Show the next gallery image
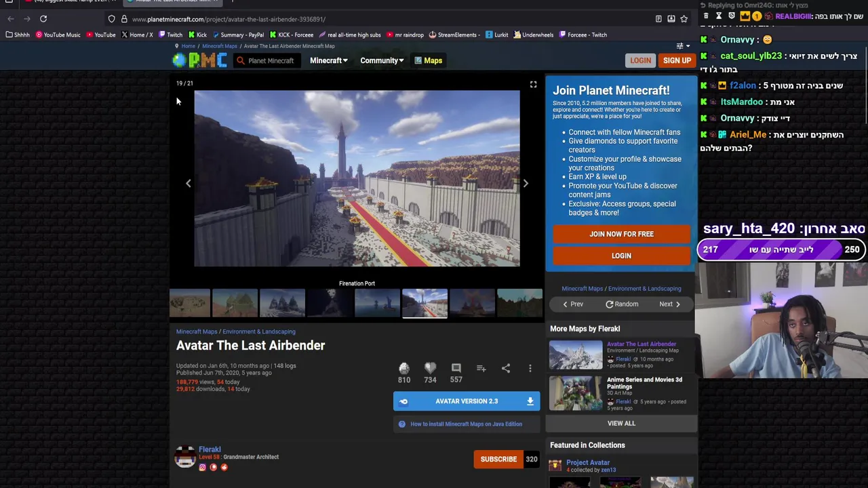Image resolution: width=868 pixels, height=488 pixels. pyautogui.click(x=526, y=183)
